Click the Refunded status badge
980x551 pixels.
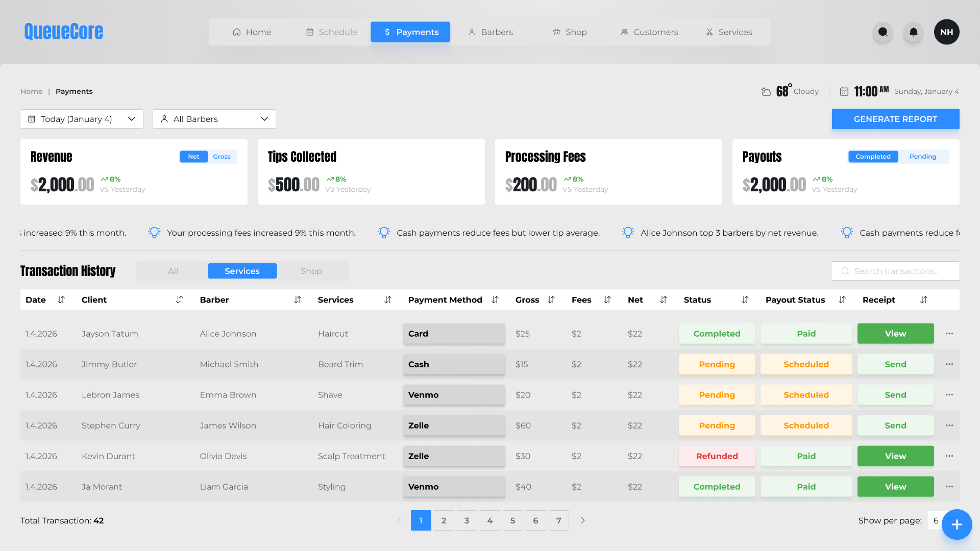click(x=717, y=456)
